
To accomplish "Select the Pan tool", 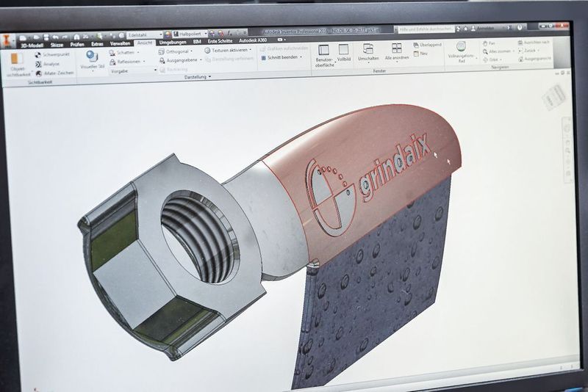I will (489, 43).
